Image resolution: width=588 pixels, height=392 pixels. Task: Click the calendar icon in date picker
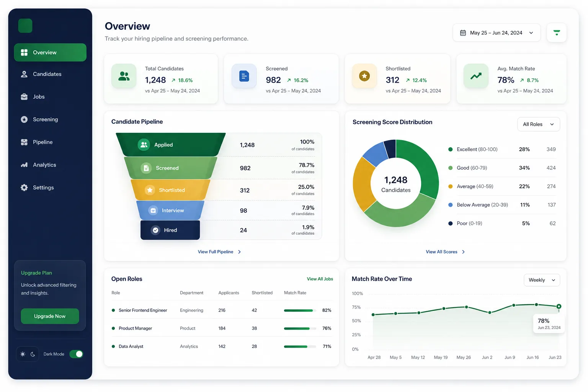pos(463,33)
